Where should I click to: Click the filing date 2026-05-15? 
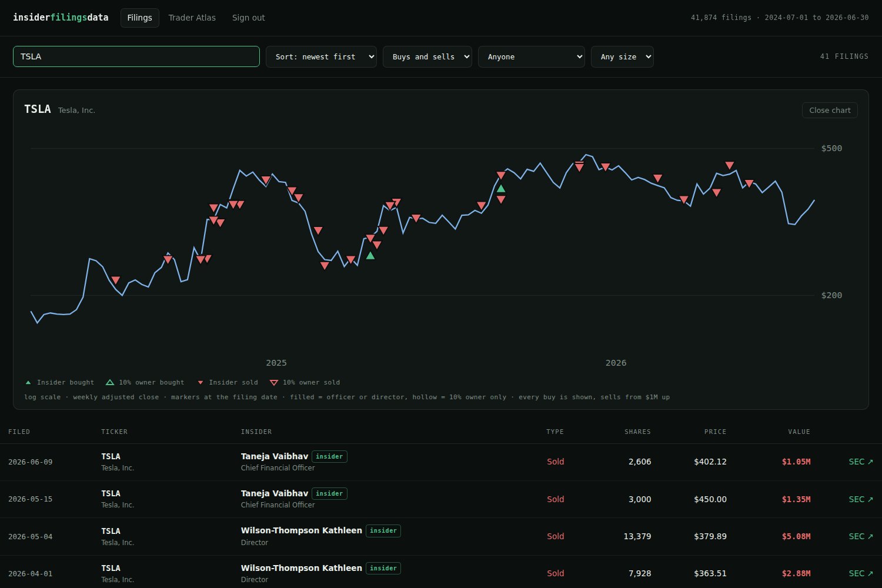[31, 499]
